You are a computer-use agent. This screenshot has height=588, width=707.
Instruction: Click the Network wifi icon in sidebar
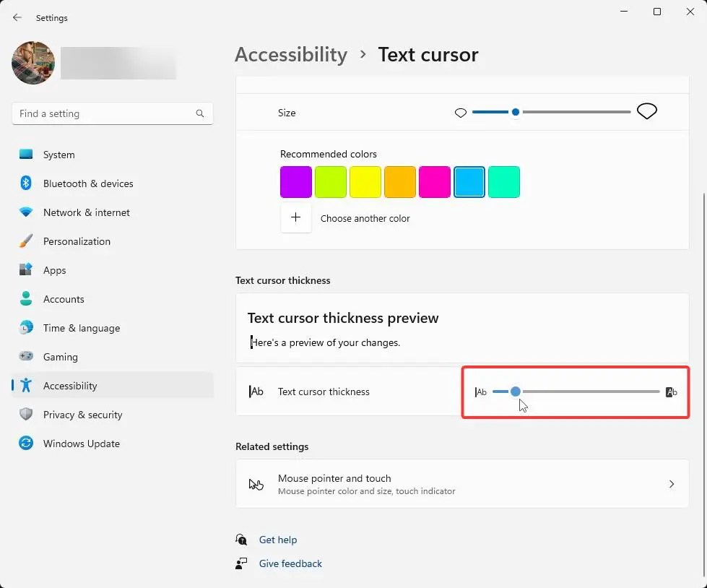[26, 212]
